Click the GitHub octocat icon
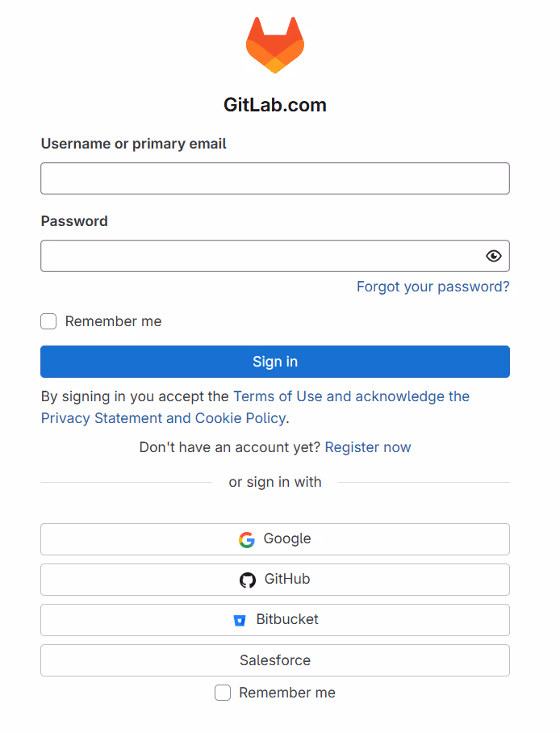Viewport: 560px width, 733px height. tap(248, 580)
